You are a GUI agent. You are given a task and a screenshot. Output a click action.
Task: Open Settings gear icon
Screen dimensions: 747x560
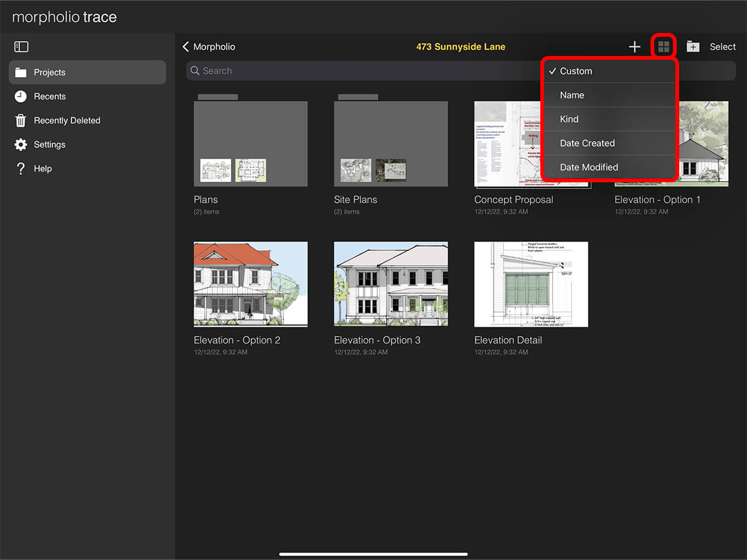point(21,144)
